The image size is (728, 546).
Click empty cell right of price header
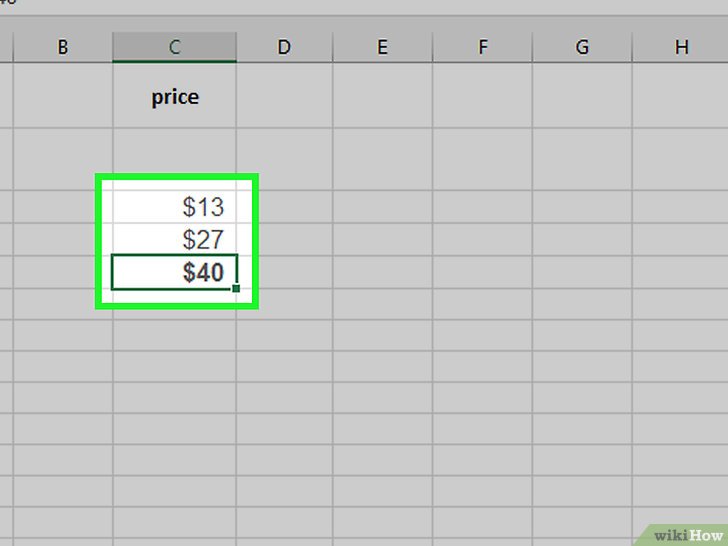pyautogui.click(x=285, y=96)
